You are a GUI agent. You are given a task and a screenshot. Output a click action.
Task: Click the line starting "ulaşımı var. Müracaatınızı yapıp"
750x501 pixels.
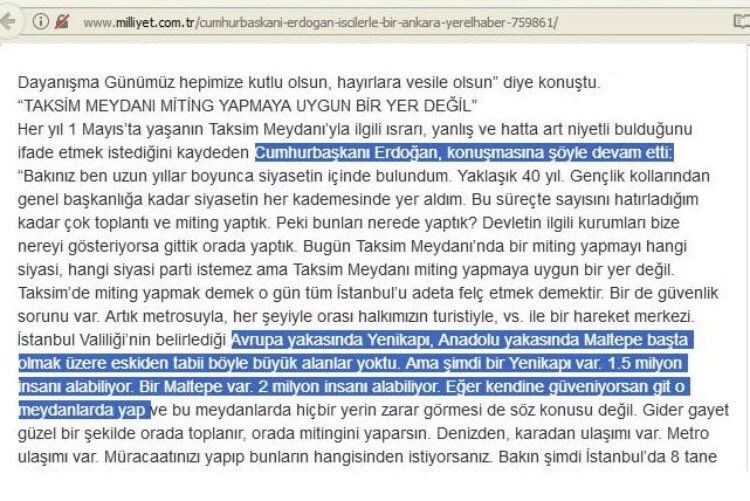pos(367,457)
